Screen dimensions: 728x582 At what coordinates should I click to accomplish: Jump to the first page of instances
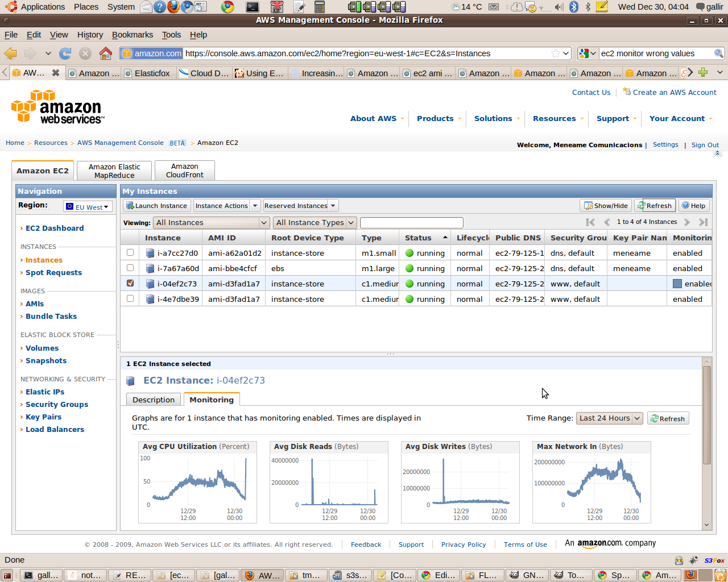tap(590, 222)
